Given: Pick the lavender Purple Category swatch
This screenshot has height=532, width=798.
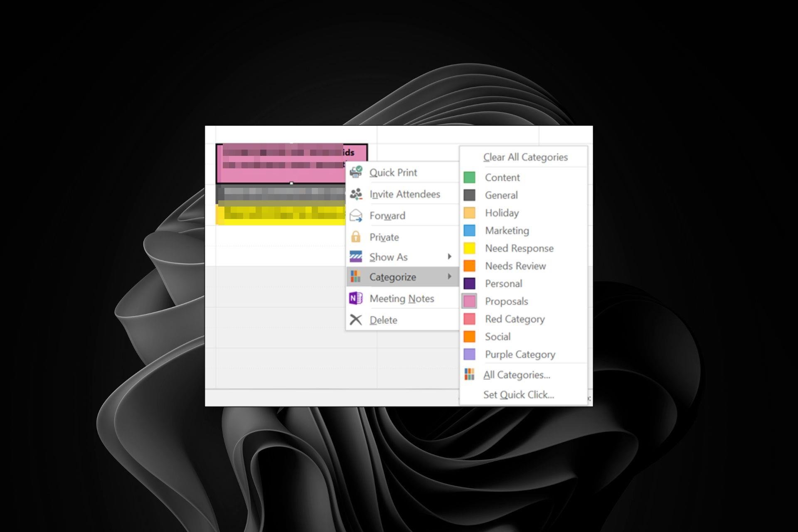Looking at the screenshot, I should (469, 354).
